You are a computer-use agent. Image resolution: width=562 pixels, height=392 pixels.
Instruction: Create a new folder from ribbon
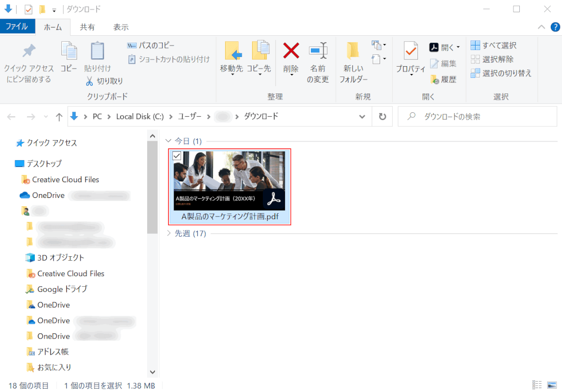353,51
